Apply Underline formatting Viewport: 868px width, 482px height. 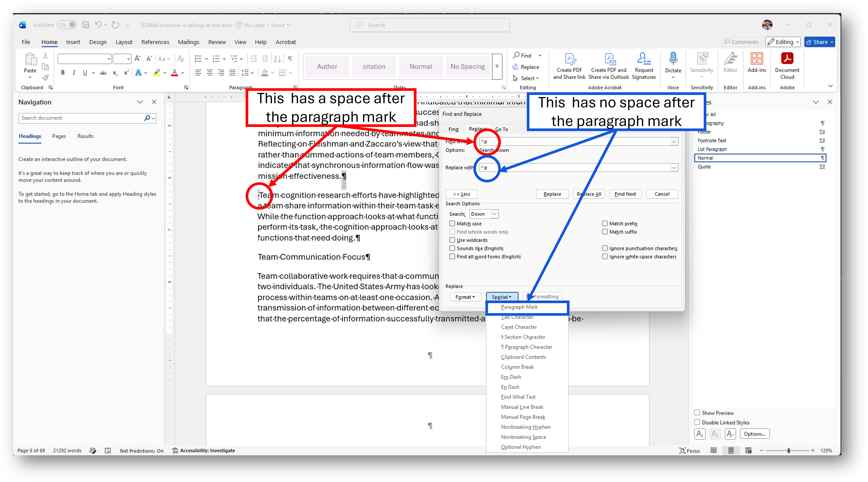click(x=85, y=73)
